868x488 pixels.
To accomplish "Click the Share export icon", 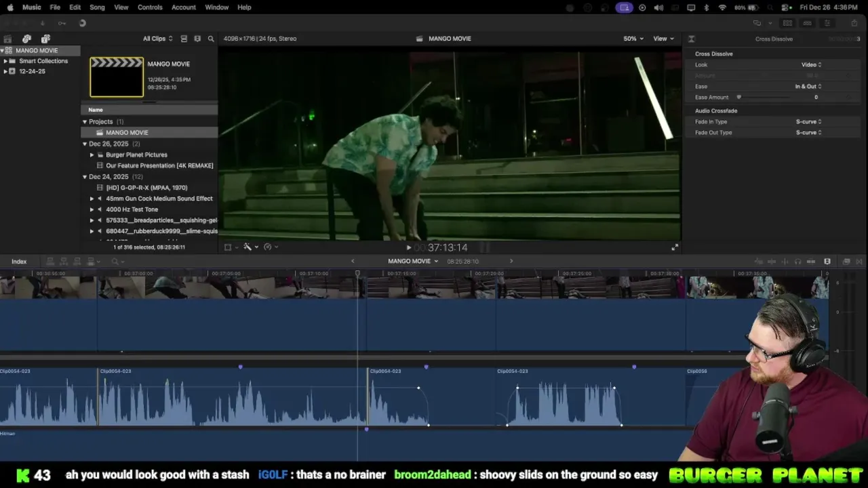I will pyautogui.click(x=854, y=23).
